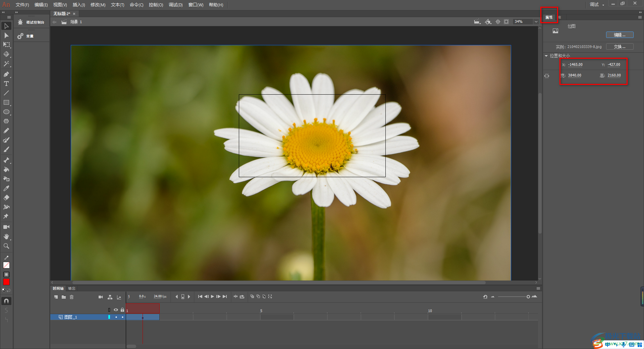This screenshot has height=349, width=644.
Task: Open the edit scene clapperboard dropdown
Action: [x=477, y=22]
